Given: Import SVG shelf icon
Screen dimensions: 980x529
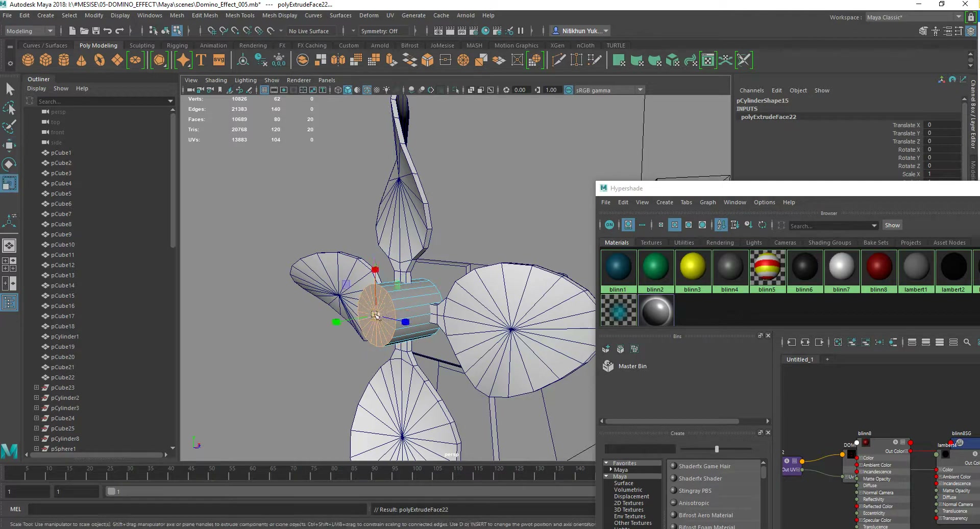Looking at the screenshot, I should (219, 60).
